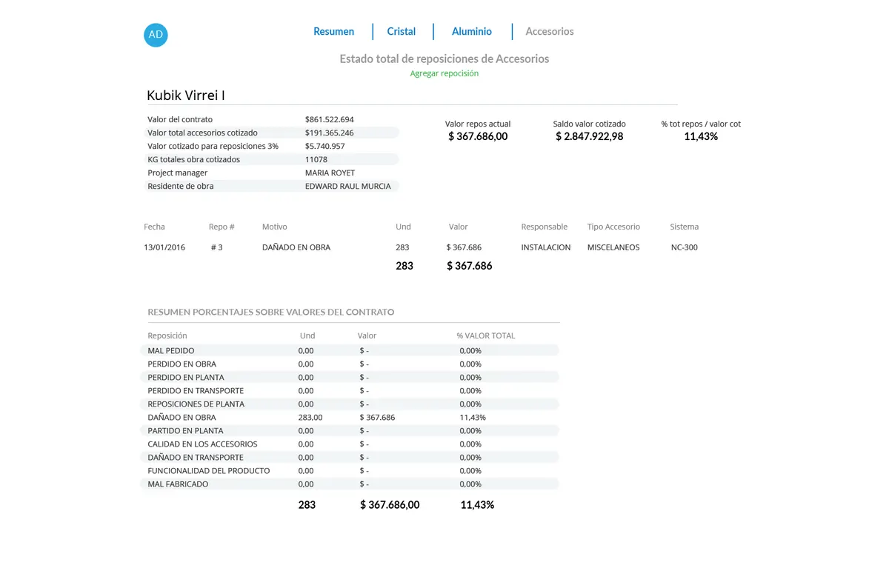The height and width of the screenshot is (588, 889).
Task: Click the $5.740.957 reposiciones 3% value
Action: click(325, 146)
